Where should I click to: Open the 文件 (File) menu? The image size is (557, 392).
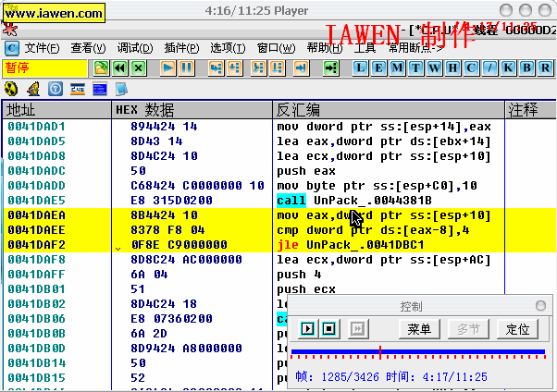[x=43, y=48]
